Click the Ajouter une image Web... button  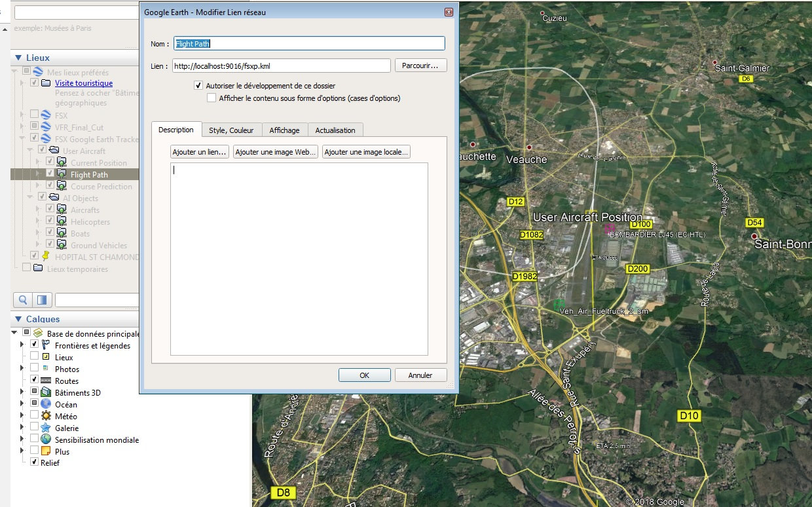[x=276, y=152]
